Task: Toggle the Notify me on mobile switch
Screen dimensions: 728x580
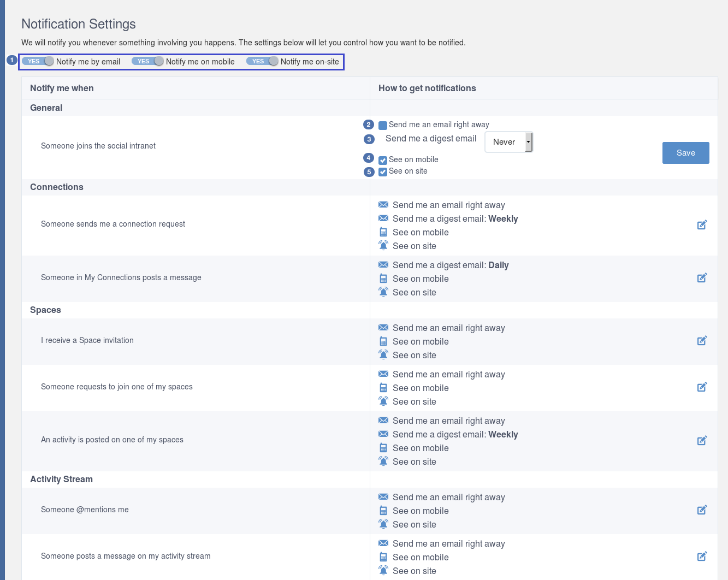Action: pos(147,61)
